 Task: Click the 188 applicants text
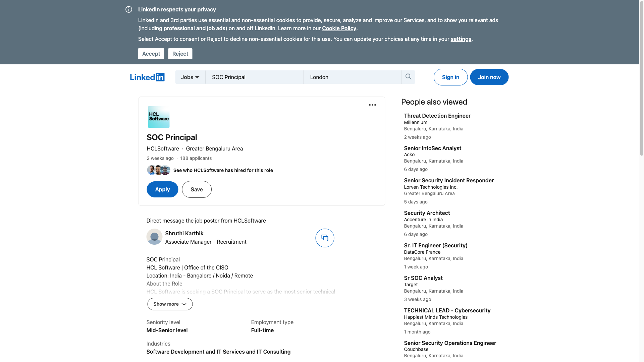click(196, 158)
